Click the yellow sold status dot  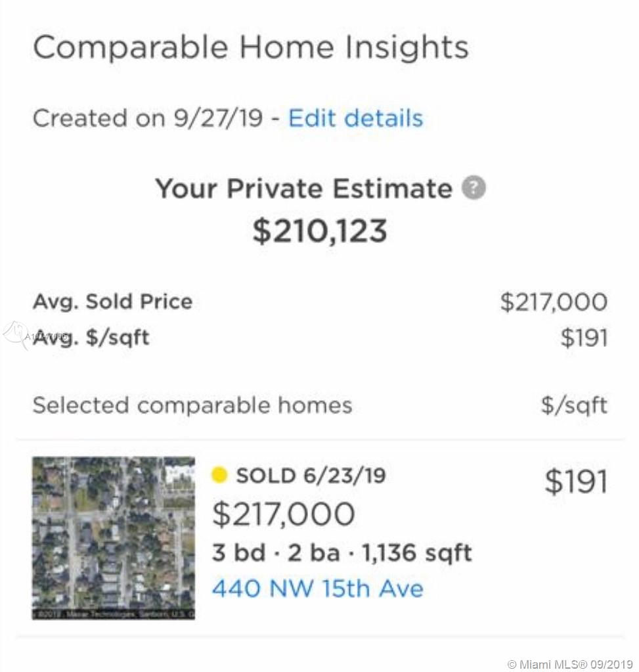tap(219, 475)
